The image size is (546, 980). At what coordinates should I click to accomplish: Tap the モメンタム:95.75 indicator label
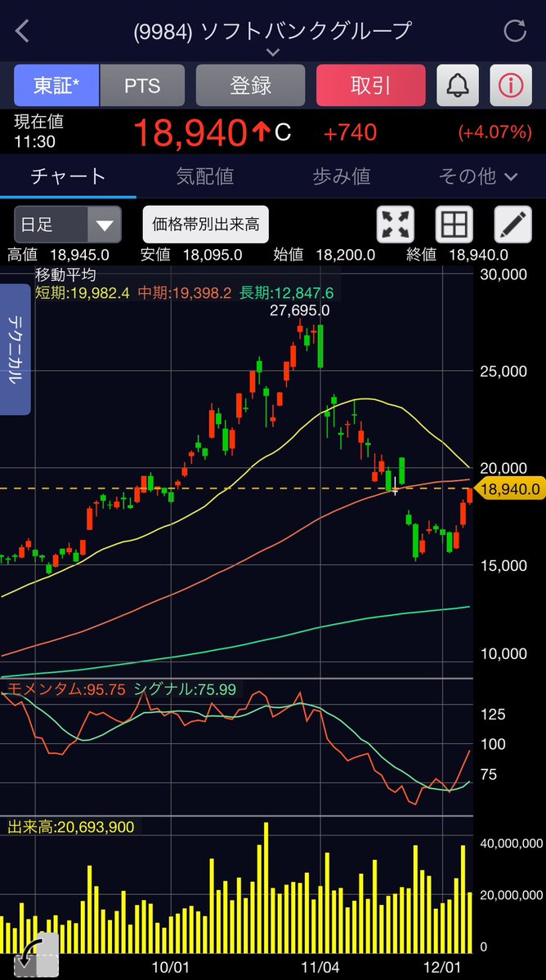point(66,689)
